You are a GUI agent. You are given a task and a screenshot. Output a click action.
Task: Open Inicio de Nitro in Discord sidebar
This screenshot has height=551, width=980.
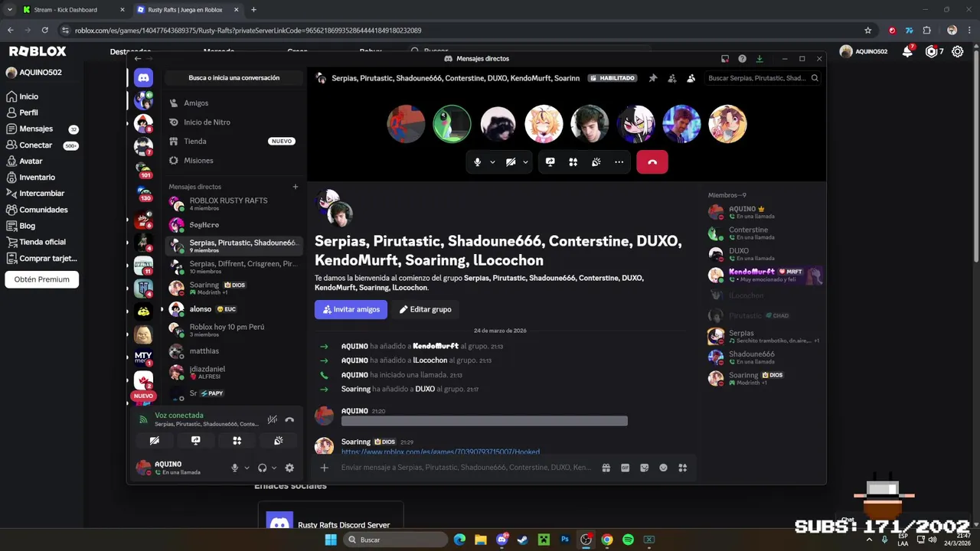pyautogui.click(x=232, y=122)
